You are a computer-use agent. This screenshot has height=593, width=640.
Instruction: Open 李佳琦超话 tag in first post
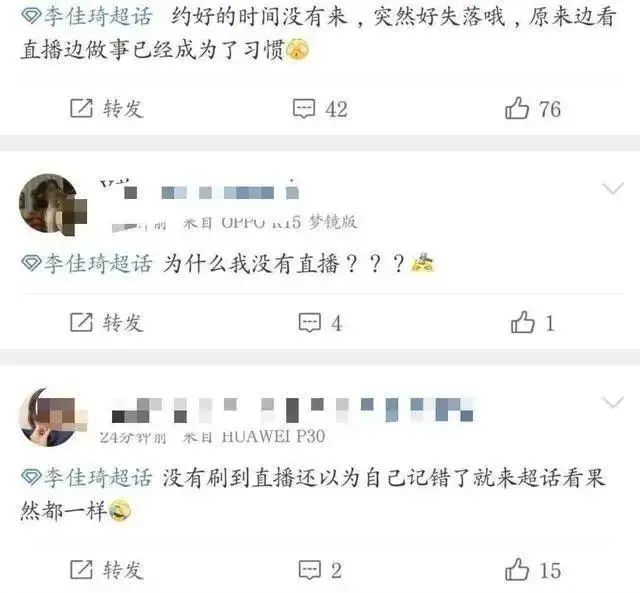[x=87, y=16]
